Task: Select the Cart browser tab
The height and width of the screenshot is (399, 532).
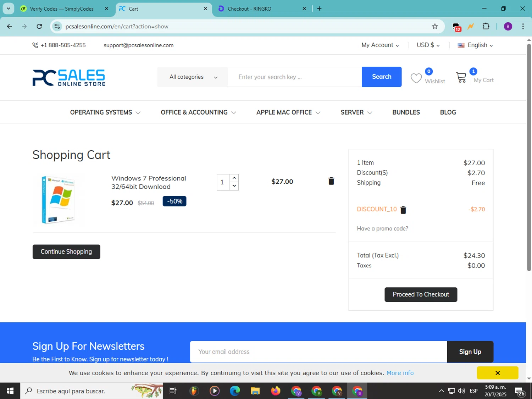Action: point(133,9)
